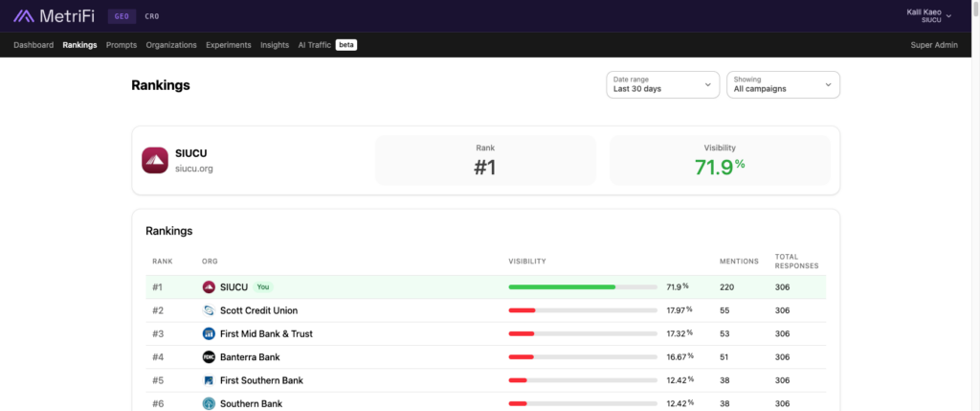Click Scott Credit Union logo icon
980x411 pixels.
(209, 310)
